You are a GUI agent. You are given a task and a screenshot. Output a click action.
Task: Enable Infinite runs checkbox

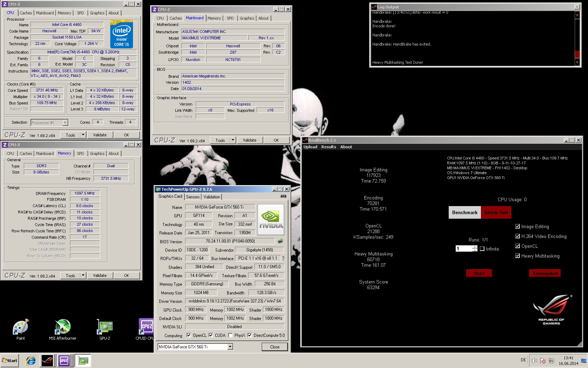click(x=482, y=249)
